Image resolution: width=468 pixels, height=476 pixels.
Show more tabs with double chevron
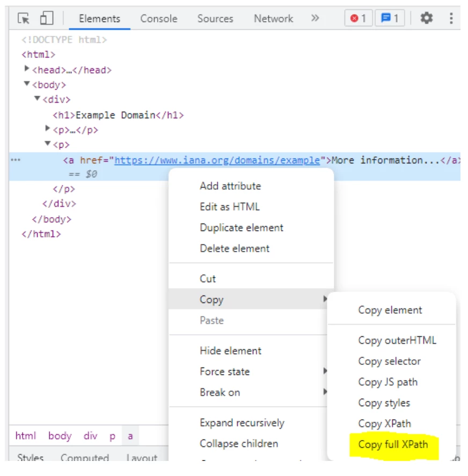pos(315,18)
